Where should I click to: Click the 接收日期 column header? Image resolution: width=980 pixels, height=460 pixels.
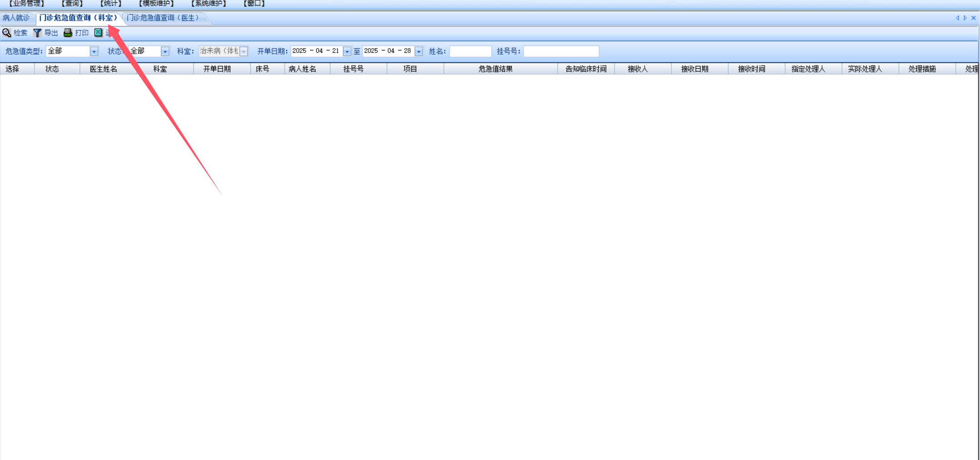pos(700,69)
